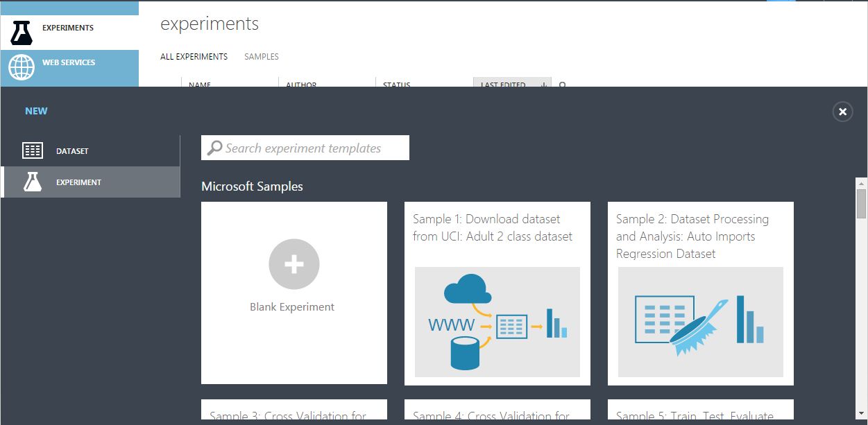Click the scroll up arrow of templates list
The width and height of the screenshot is (868, 425).
(x=861, y=184)
